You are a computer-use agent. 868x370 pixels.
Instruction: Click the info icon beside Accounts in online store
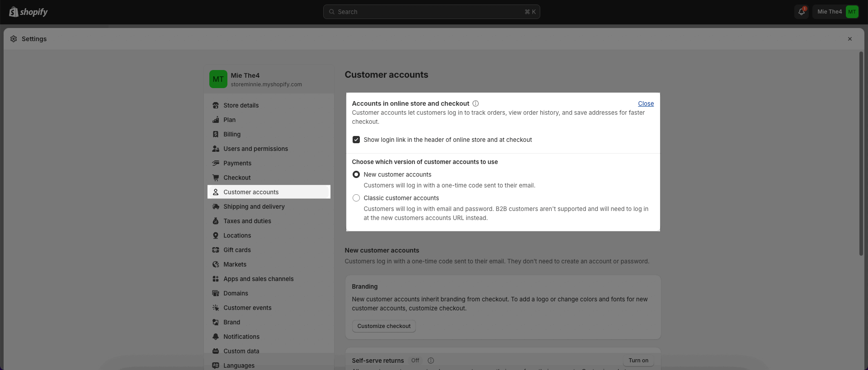point(476,103)
